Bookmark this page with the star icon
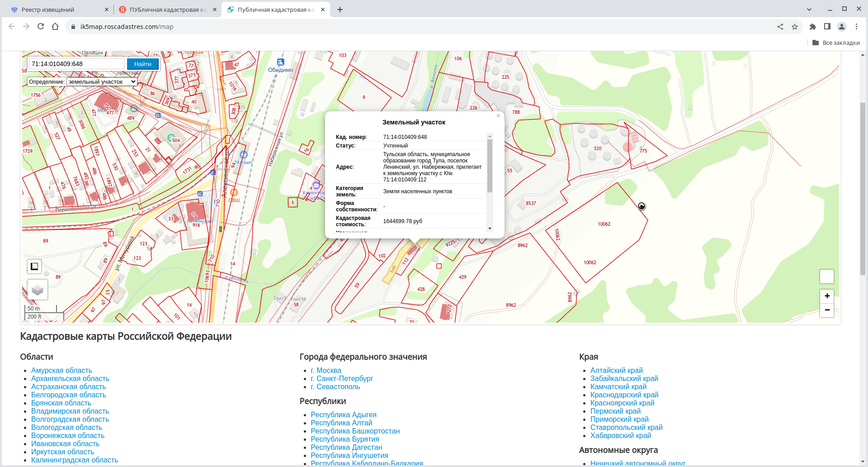The image size is (868, 467). point(795,27)
